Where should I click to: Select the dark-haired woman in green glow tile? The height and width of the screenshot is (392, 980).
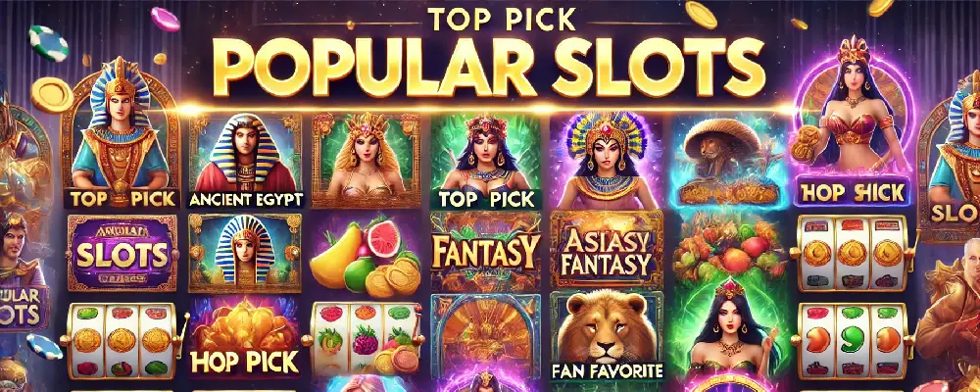(x=727, y=327)
